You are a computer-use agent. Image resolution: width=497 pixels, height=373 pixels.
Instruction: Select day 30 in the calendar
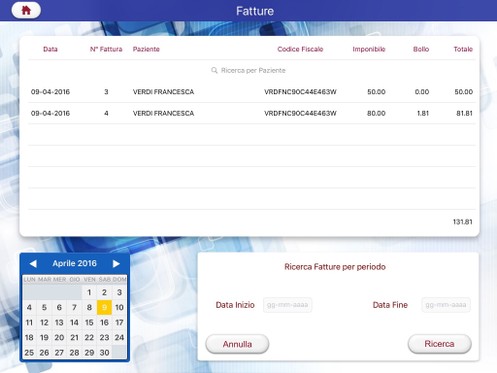click(104, 352)
